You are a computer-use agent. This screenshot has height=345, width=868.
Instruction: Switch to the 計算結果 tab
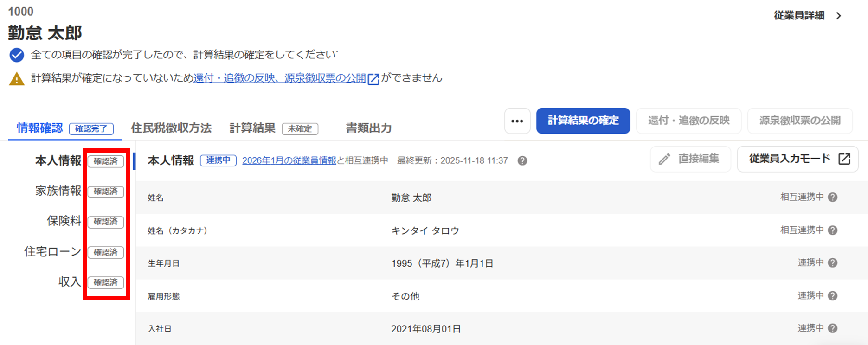click(x=252, y=128)
